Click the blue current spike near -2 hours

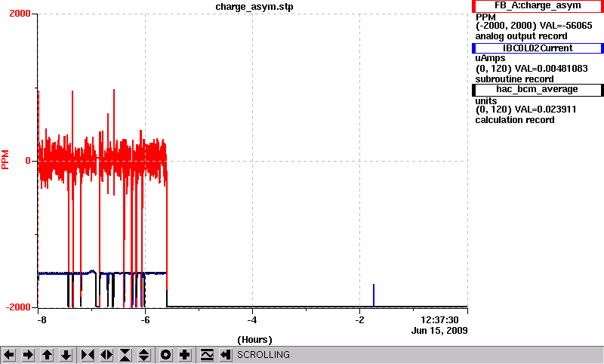373,295
